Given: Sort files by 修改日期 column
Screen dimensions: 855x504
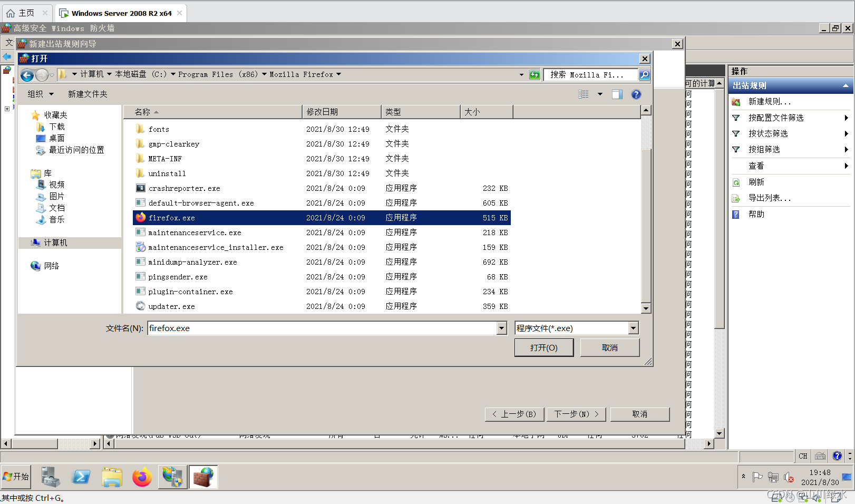Looking at the screenshot, I should tap(341, 112).
